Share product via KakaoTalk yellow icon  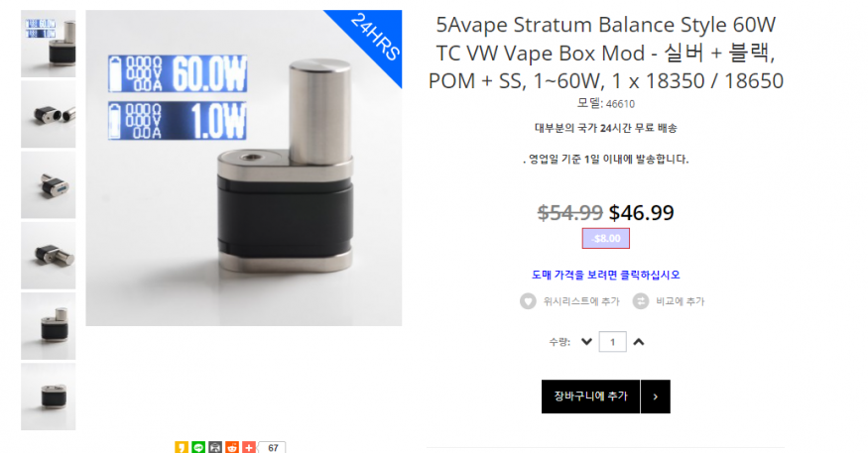click(182, 447)
